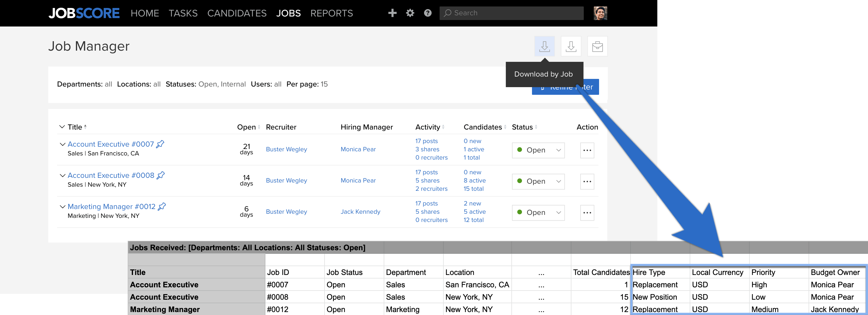
Task: Open the help question mark icon
Action: (x=428, y=13)
